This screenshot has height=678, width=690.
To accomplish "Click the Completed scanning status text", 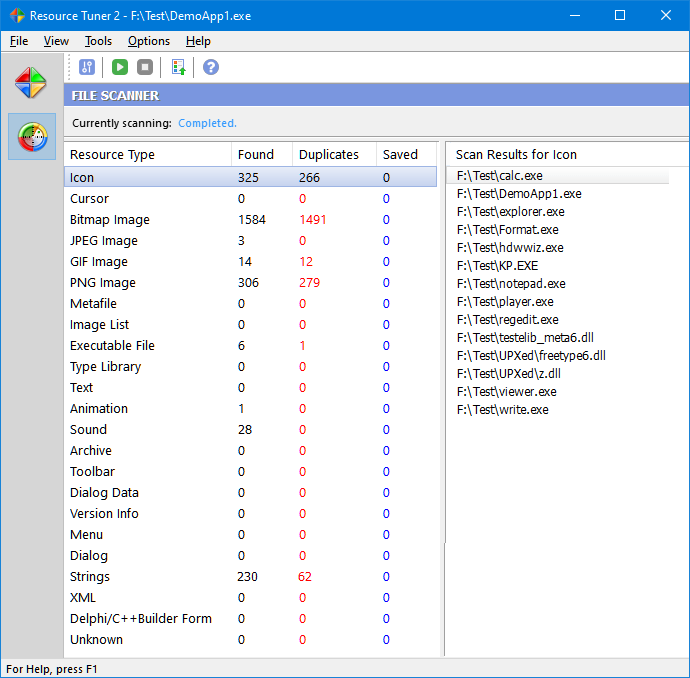I will [207, 123].
